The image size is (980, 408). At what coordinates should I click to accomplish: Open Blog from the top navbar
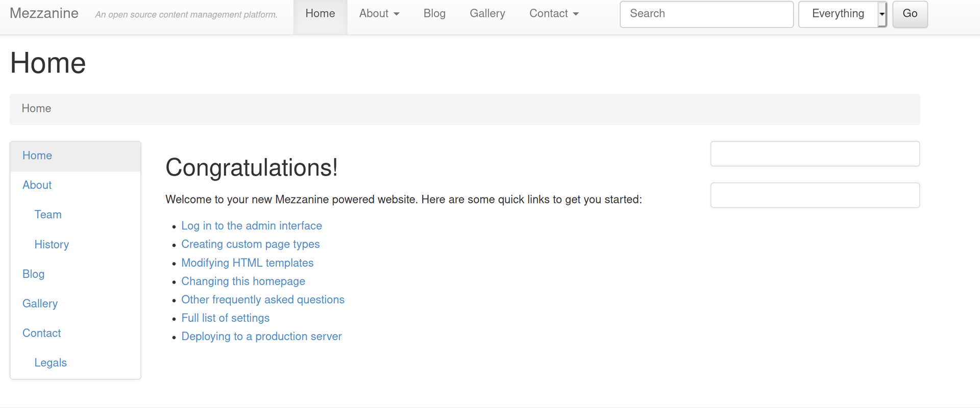pyautogui.click(x=434, y=14)
